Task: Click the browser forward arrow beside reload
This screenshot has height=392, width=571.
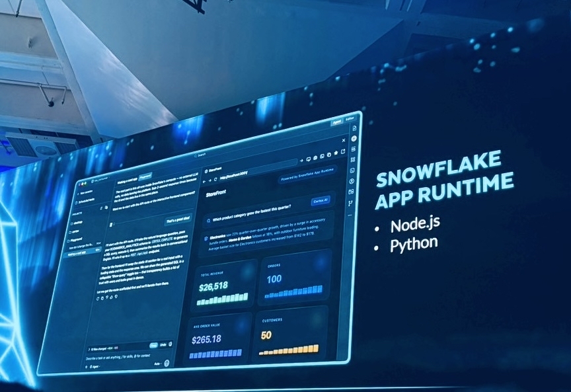Action: 209,180
